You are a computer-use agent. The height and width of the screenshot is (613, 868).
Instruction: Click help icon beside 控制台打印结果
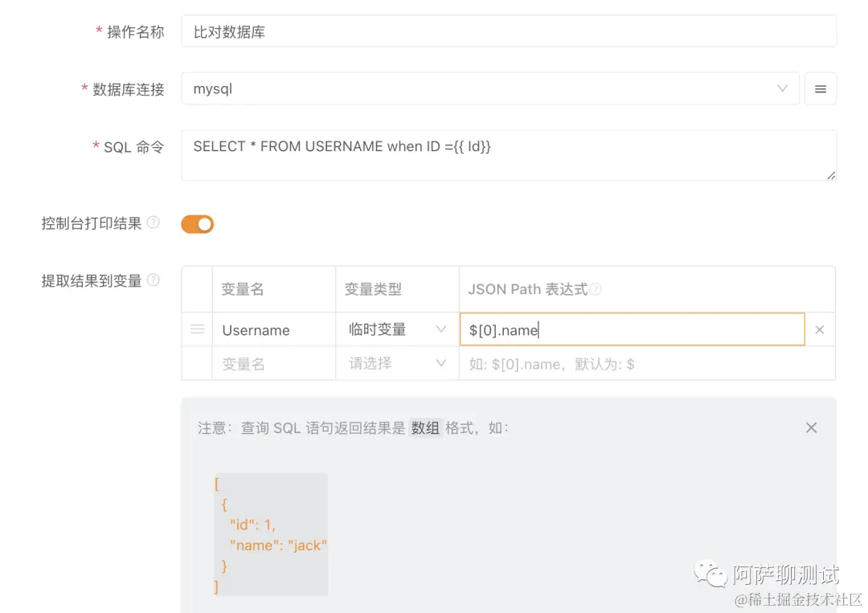click(x=154, y=223)
